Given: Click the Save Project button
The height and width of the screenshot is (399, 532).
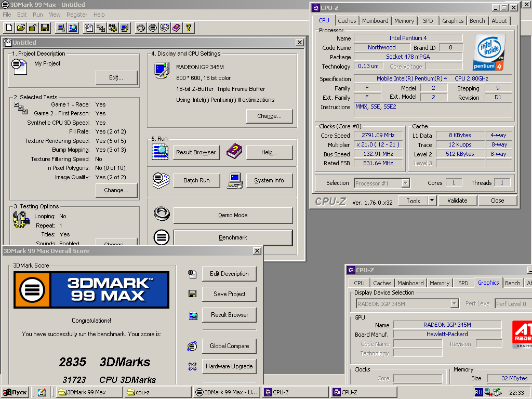Looking at the screenshot, I should pos(229,294).
